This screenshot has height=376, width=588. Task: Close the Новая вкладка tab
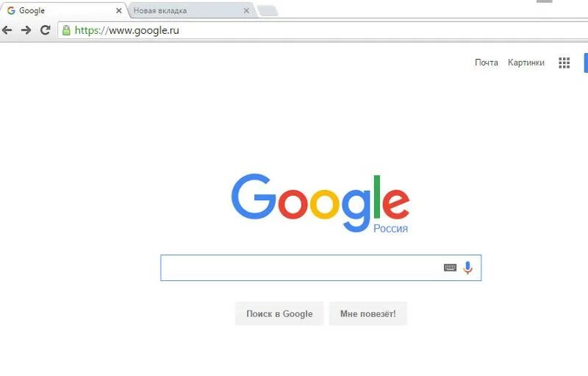click(x=246, y=11)
